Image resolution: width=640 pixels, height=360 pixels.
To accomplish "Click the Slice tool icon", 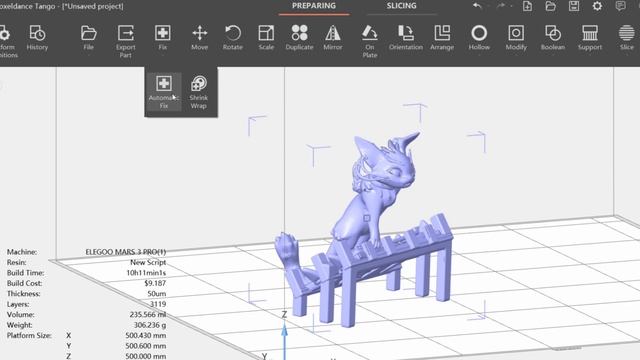I will [x=627, y=33].
